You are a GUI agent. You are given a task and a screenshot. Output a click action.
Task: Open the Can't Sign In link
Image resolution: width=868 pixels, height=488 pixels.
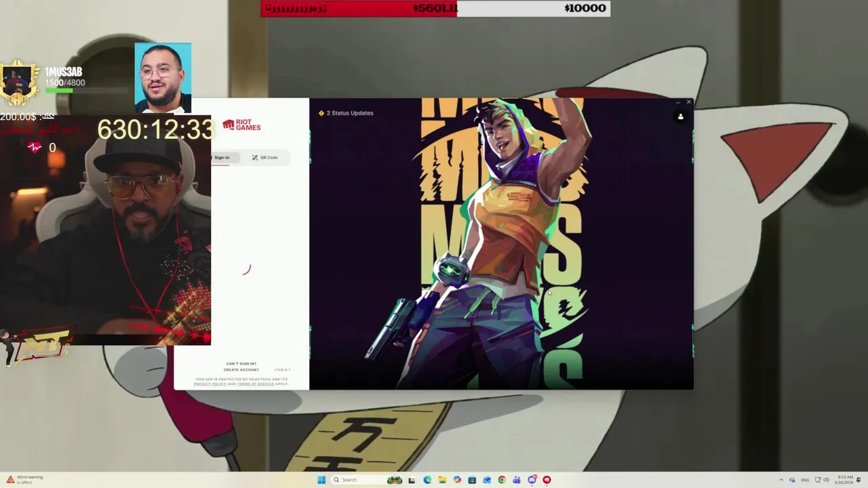pyautogui.click(x=241, y=364)
